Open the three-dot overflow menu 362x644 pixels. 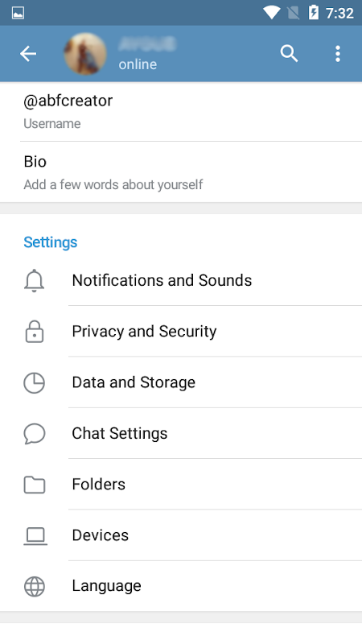click(x=337, y=54)
